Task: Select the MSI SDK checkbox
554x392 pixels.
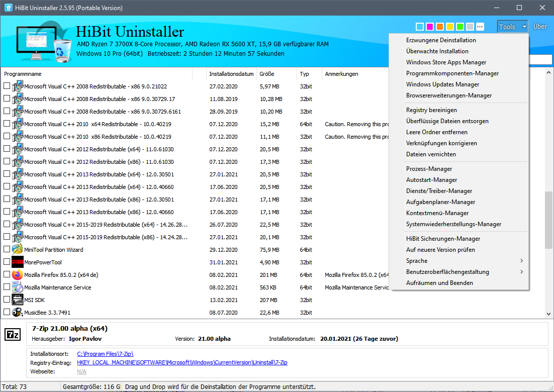Action: 7,300
